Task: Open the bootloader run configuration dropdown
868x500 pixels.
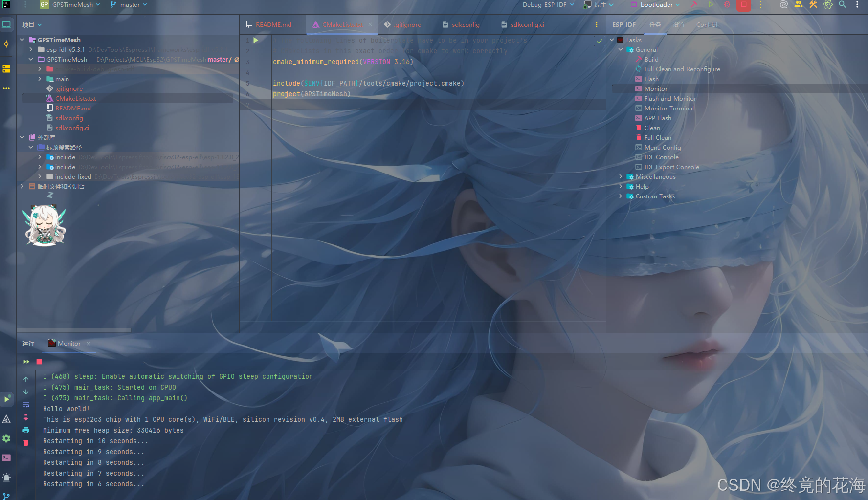Action: [655, 5]
